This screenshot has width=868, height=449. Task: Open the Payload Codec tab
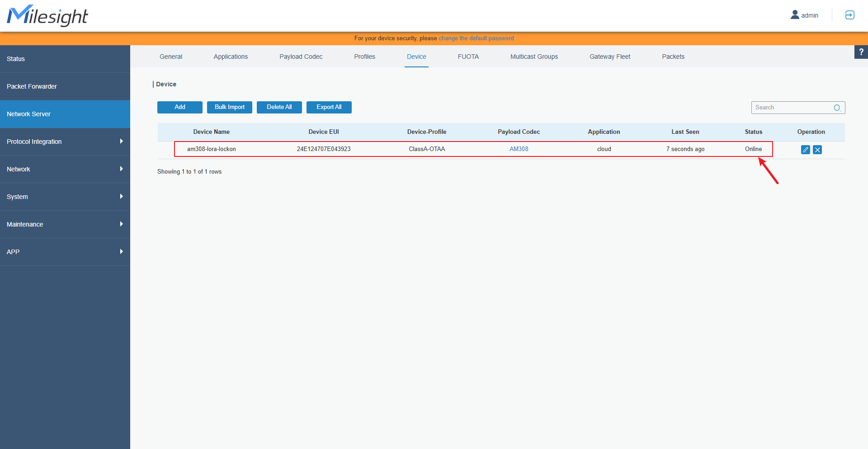[x=301, y=57]
